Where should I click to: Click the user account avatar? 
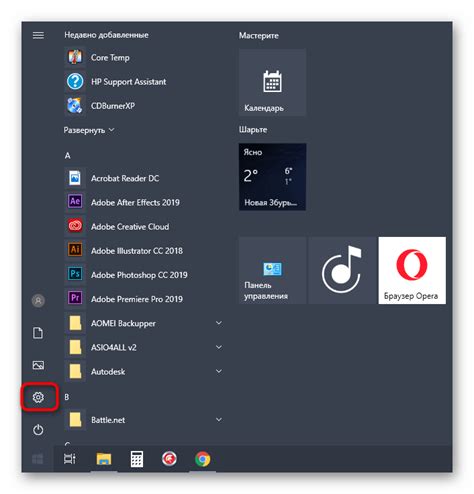38,301
